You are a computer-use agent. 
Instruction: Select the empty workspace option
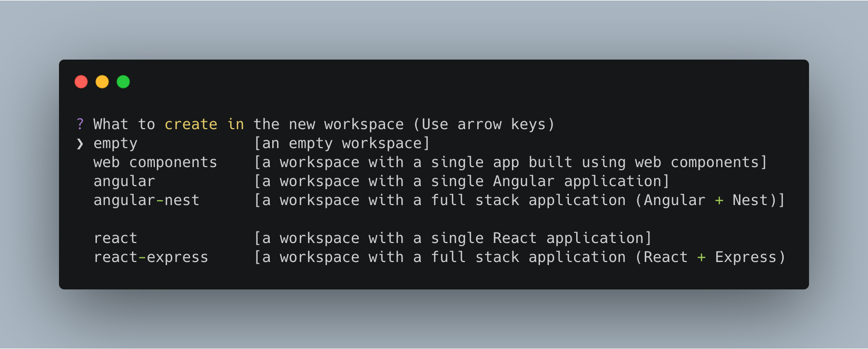click(115, 143)
